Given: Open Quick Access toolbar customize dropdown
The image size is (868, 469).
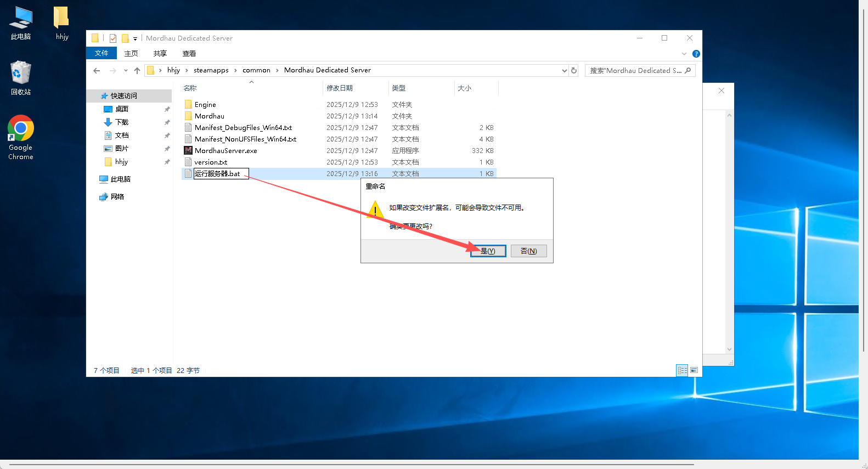Looking at the screenshot, I should tap(135, 39).
